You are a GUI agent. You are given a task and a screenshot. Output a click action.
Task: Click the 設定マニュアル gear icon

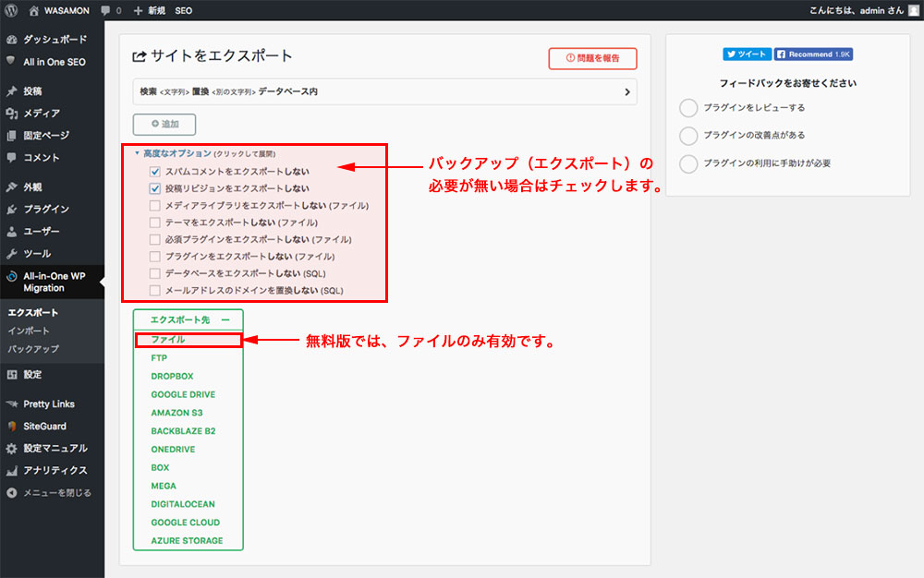click(x=12, y=449)
